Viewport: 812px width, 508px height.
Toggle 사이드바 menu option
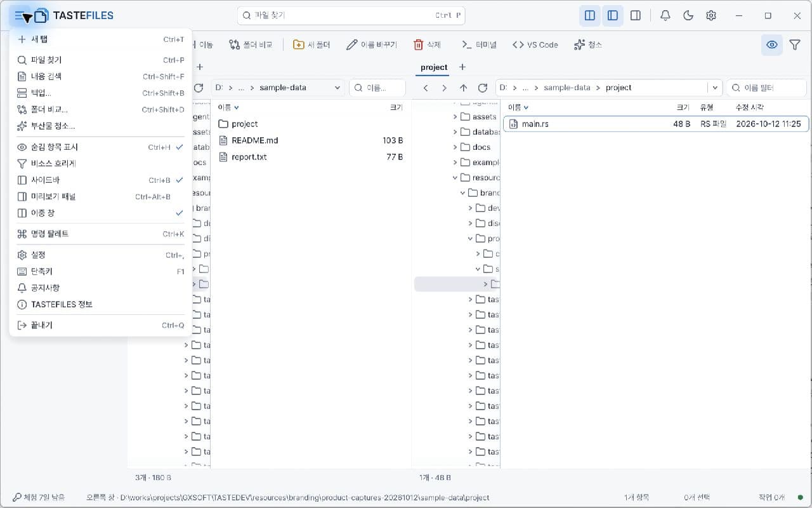(x=100, y=180)
